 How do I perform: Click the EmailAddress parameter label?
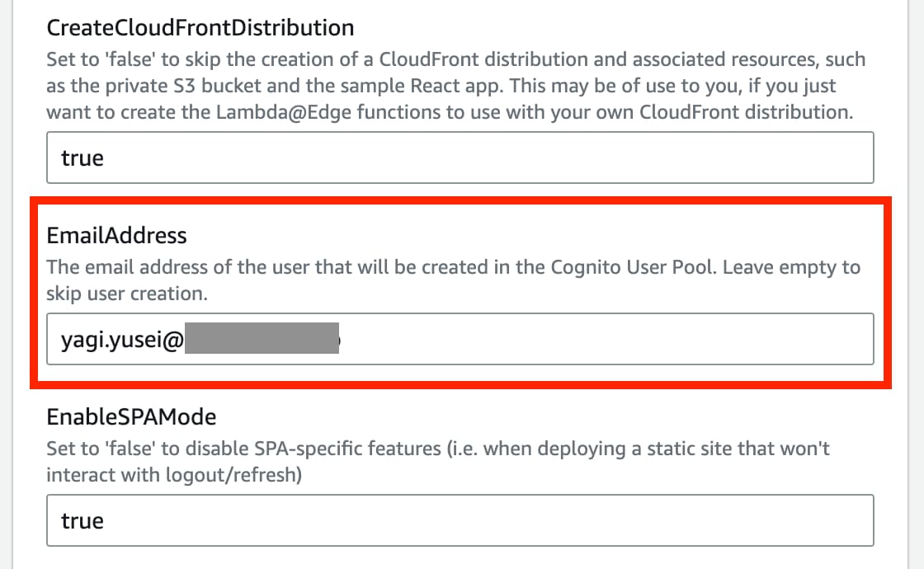click(x=116, y=235)
